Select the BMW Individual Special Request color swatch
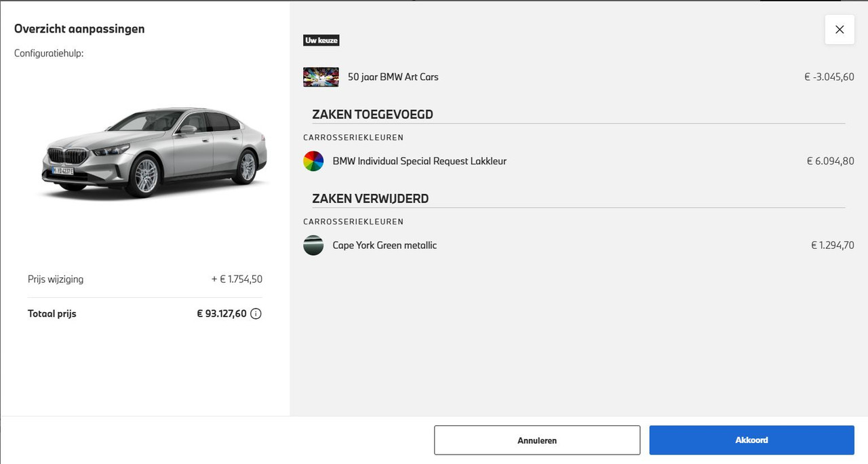Screen dimensions: 868x464 [x=313, y=161]
